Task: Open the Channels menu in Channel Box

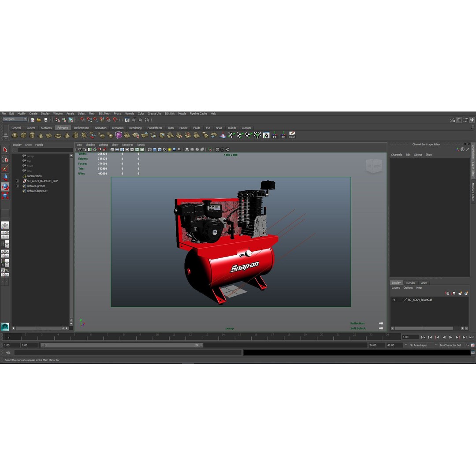Action: 397,155
